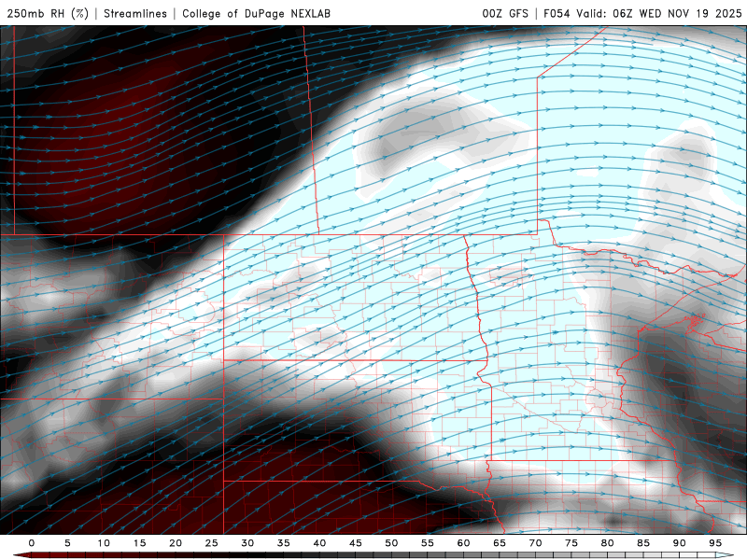Click the 70 label on the color scale
This screenshot has width=747, height=560.
[x=535, y=543]
